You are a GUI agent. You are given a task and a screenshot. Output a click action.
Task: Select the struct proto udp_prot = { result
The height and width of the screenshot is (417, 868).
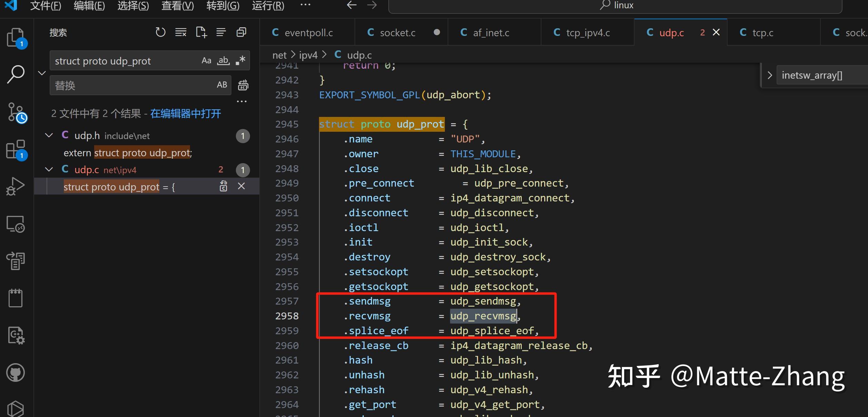pyautogui.click(x=147, y=186)
